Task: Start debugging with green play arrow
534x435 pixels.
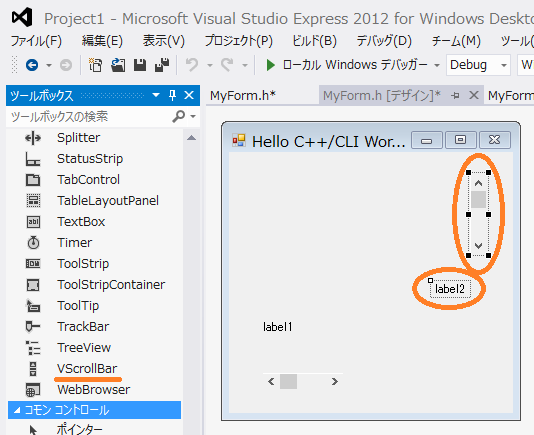Action: point(271,65)
